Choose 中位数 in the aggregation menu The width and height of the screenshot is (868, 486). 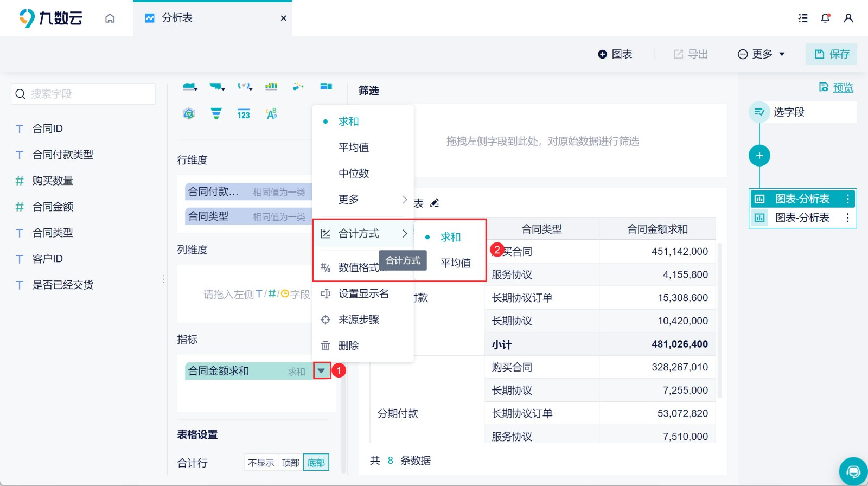point(363,174)
